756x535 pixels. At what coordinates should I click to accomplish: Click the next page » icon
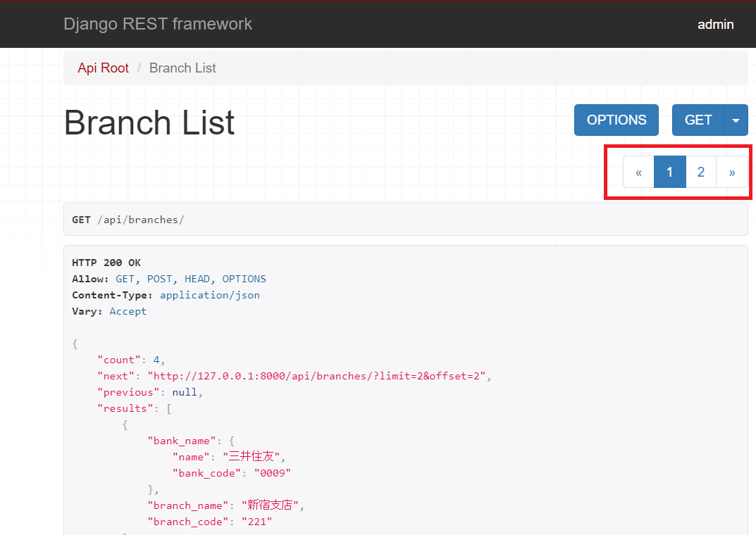click(x=731, y=172)
